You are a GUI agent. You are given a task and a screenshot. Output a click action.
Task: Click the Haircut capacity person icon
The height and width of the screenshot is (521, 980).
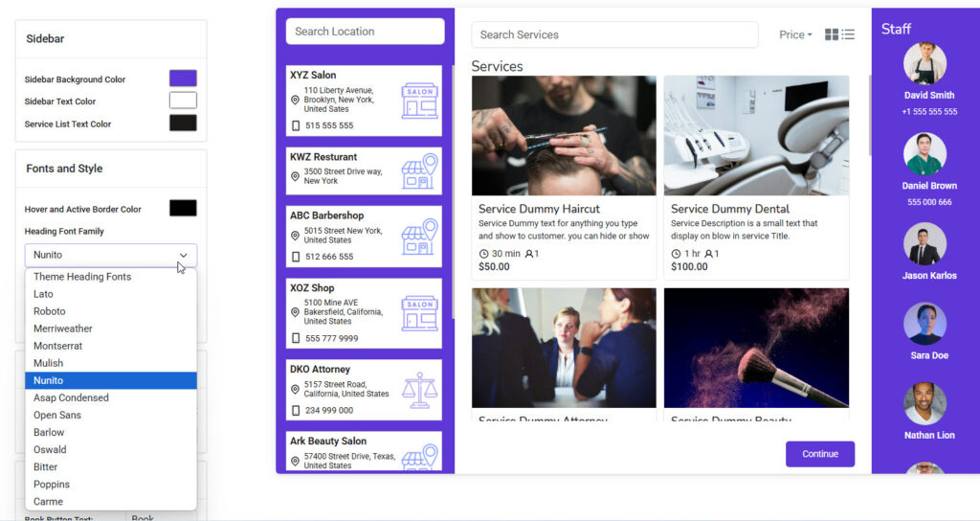point(529,254)
